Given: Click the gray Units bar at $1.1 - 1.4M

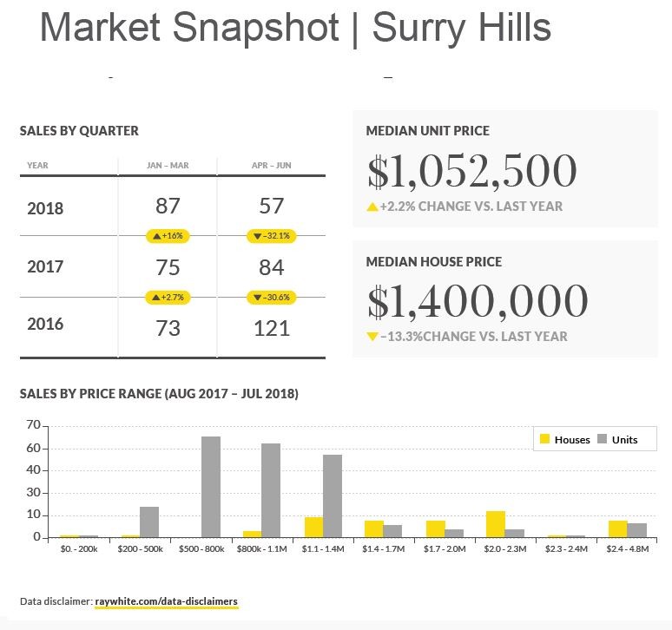Looking at the screenshot, I should coord(333,495).
